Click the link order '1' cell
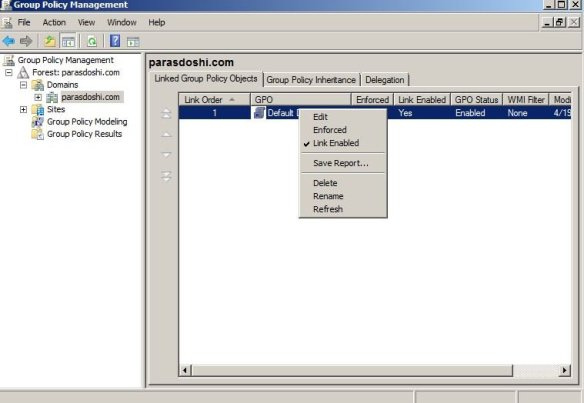The height and width of the screenshot is (403, 584). [215, 113]
